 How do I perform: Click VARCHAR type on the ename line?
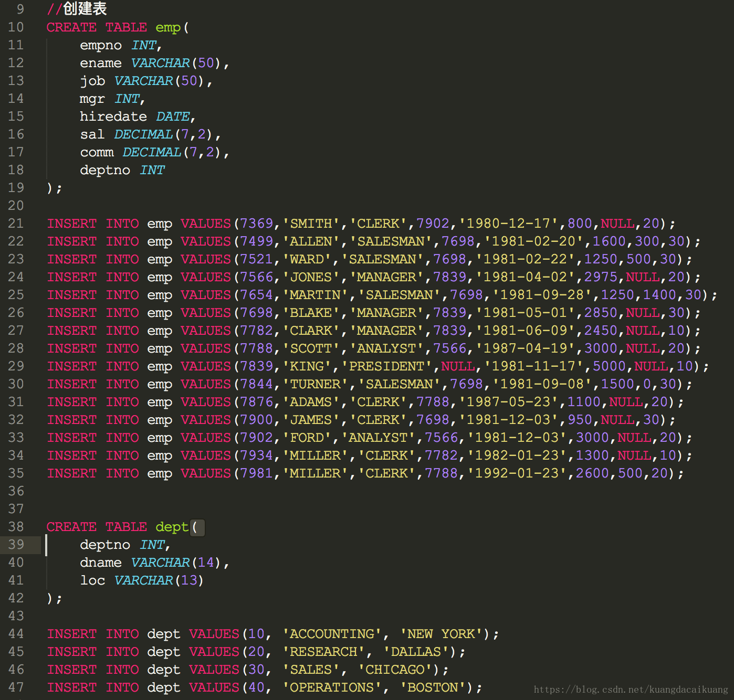(x=160, y=63)
